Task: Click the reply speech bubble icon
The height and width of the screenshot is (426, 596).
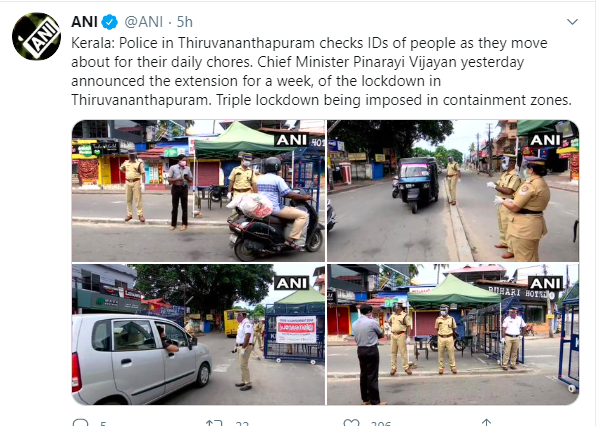Action: point(80,423)
